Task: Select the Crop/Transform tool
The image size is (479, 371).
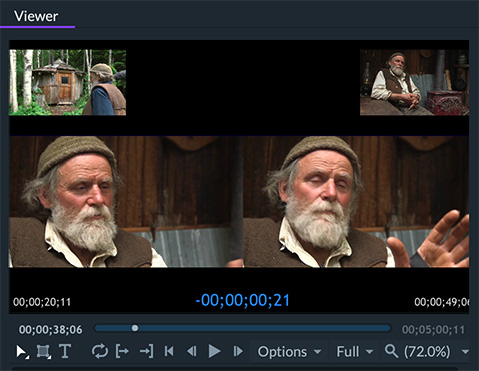Action: [x=43, y=352]
